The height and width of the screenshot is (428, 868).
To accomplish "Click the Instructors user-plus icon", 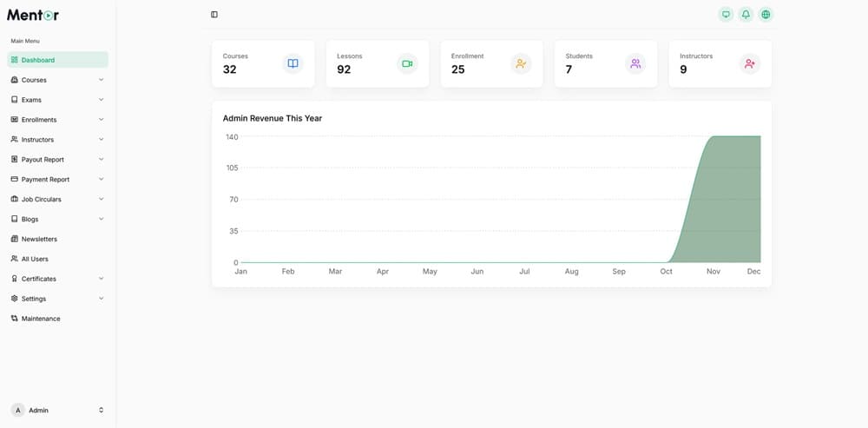I will tap(749, 63).
